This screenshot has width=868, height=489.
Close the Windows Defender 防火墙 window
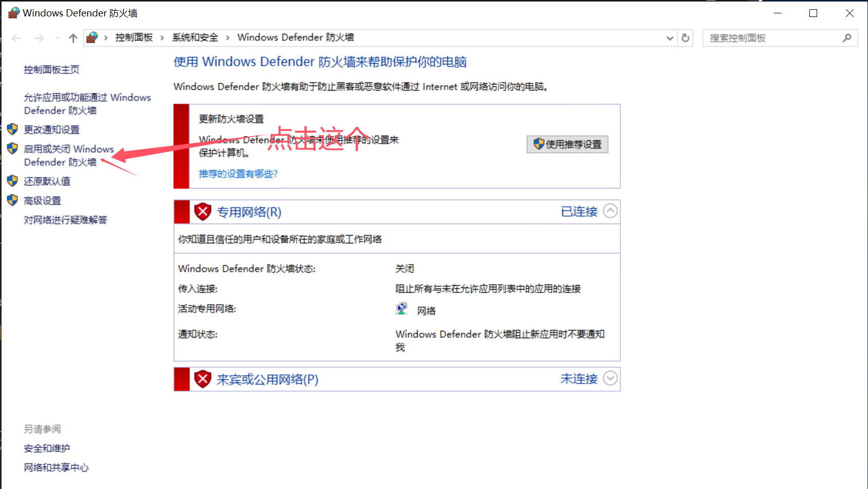849,13
